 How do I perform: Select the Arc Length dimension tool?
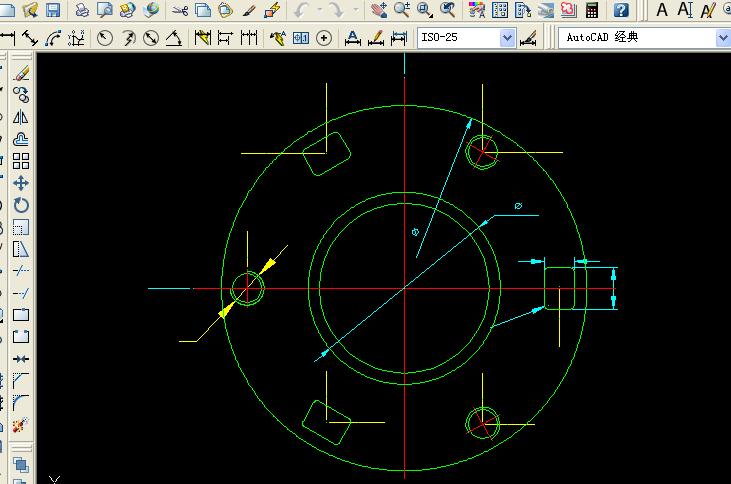pyautogui.click(x=53, y=38)
